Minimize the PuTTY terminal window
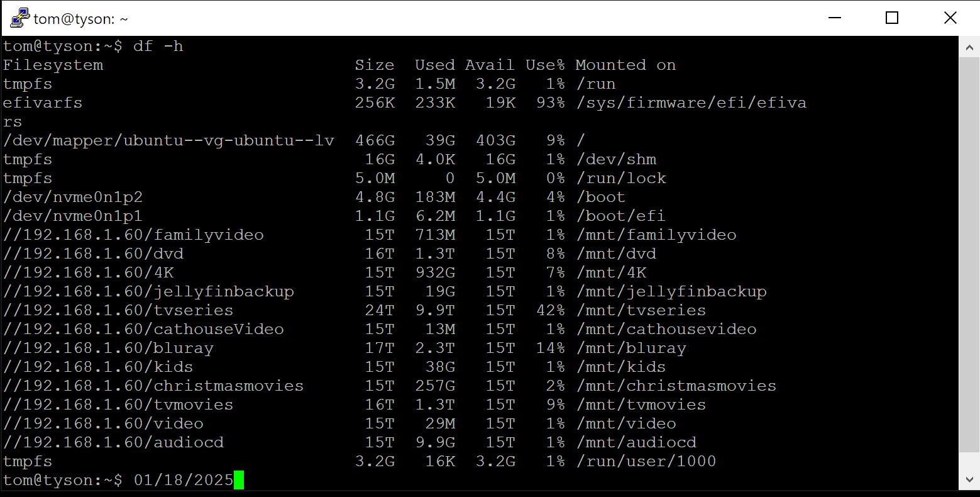The width and height of the screenshot is (980, 497). pyautogui.click(x=834, y=18)
